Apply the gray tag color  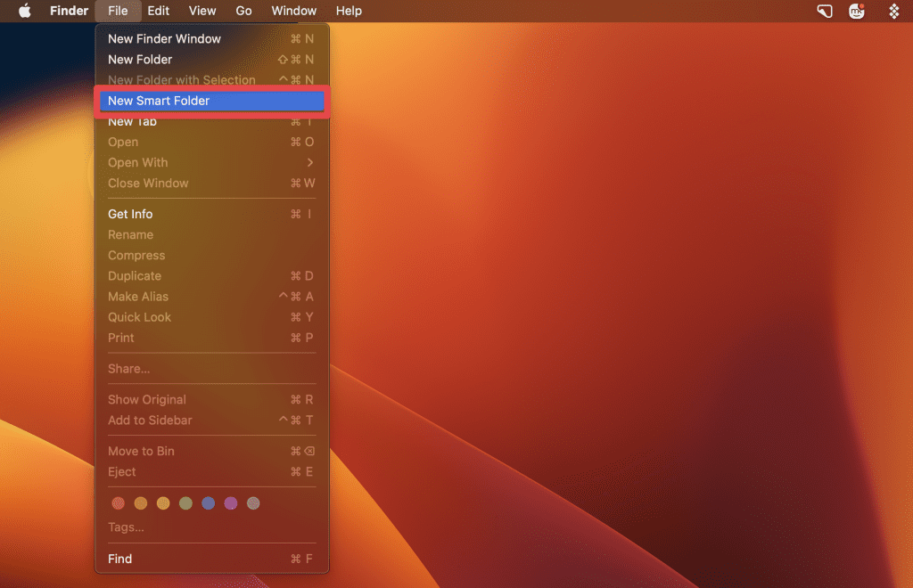[253, 503]
